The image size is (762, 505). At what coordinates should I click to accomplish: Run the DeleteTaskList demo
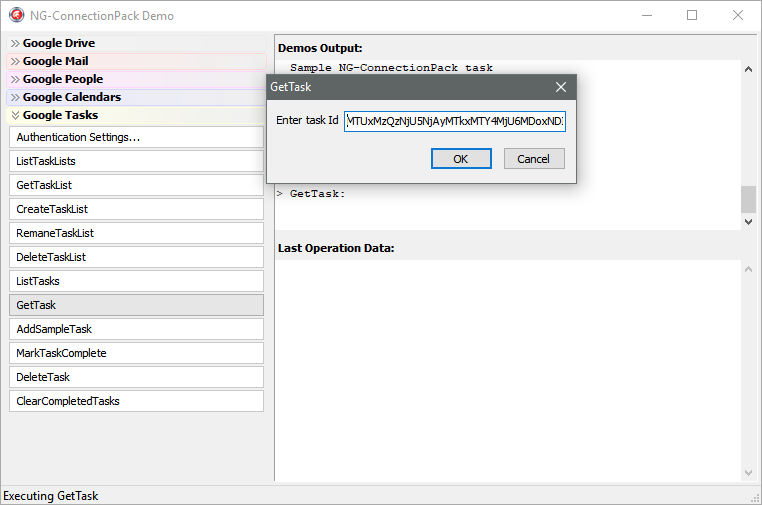[136, 257]
